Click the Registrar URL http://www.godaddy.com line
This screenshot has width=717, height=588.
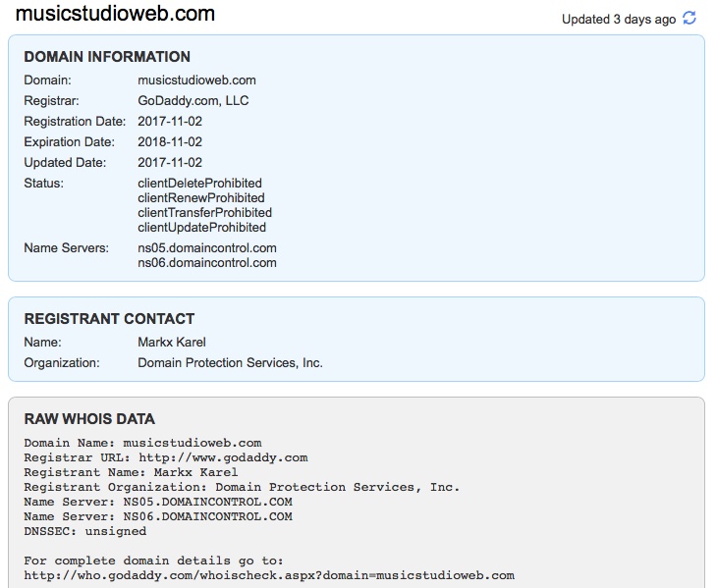click(166, 457)
